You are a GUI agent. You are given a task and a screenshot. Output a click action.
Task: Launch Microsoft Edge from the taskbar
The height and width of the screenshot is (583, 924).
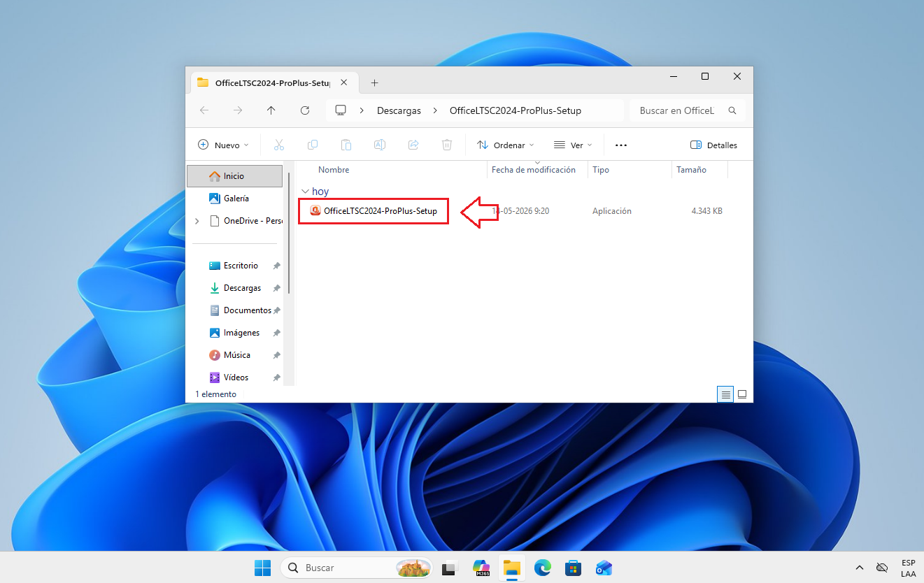click(x=543, y=568)
